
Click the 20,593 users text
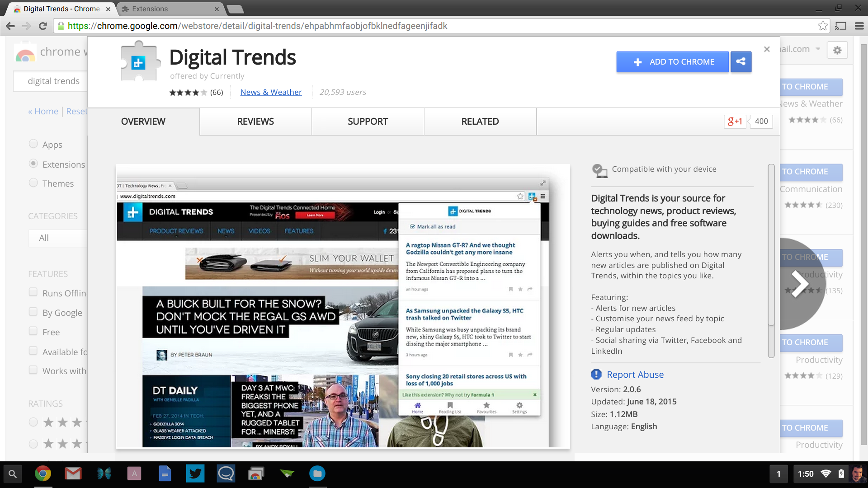(343, 92)
